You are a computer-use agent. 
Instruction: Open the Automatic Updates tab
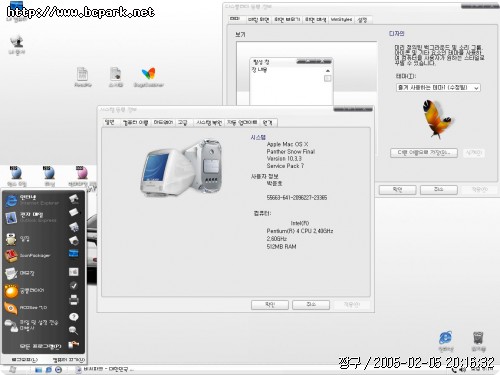click(242, 123)
